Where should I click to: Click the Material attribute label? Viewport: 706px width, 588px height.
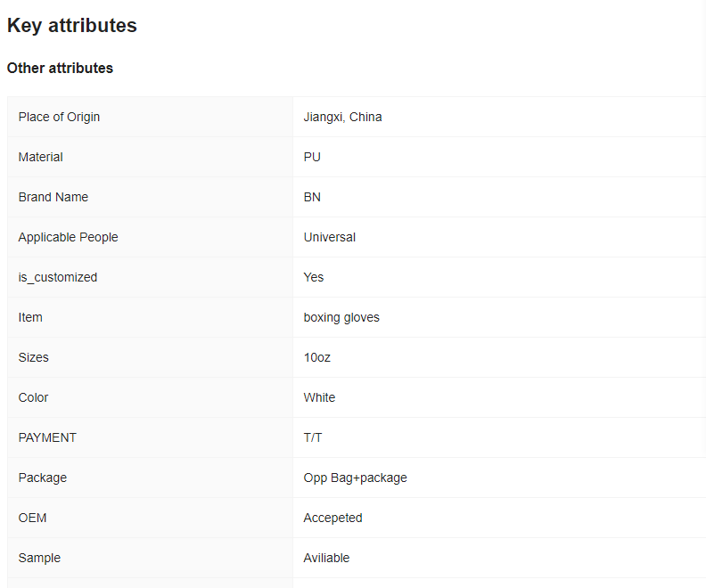pyautogui.click(x=40, y=157)
